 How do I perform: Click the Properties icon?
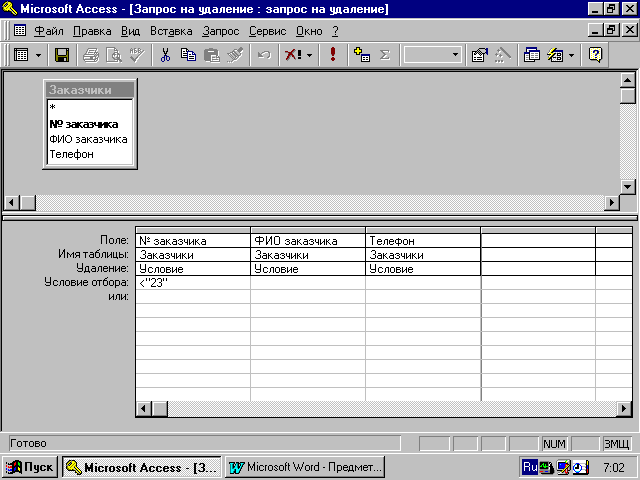coord(480,55)
